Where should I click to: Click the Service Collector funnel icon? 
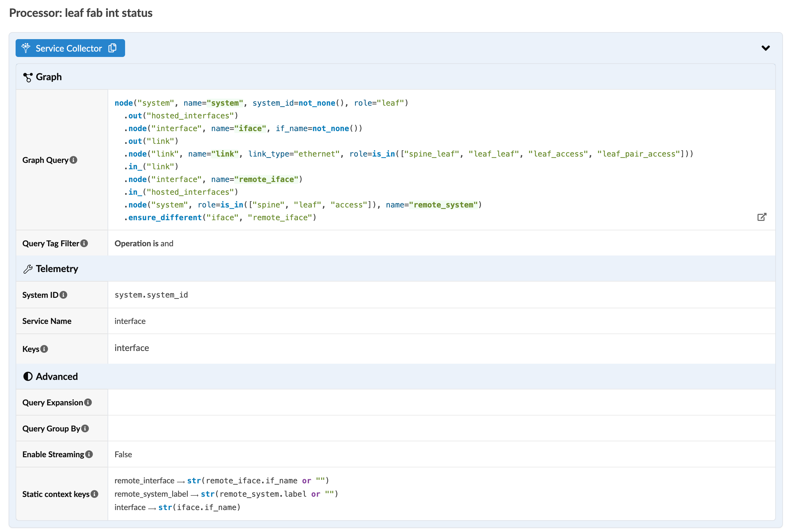(26, 48)
